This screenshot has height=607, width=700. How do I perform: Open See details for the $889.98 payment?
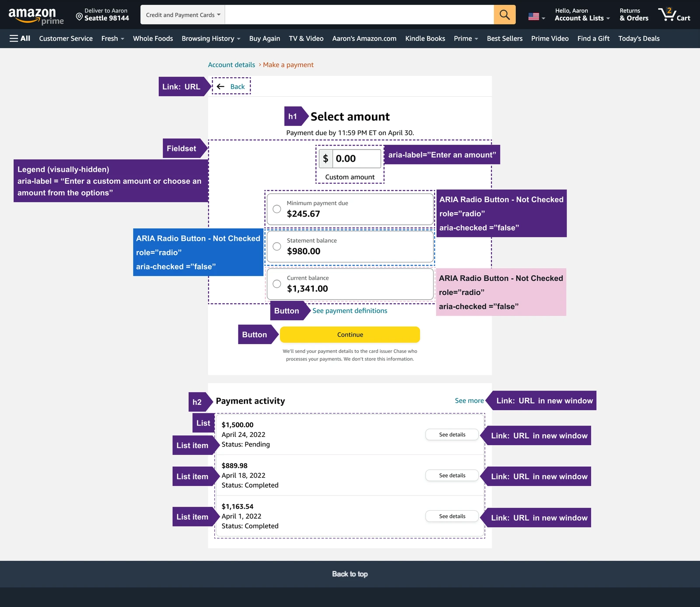point(452,475)
